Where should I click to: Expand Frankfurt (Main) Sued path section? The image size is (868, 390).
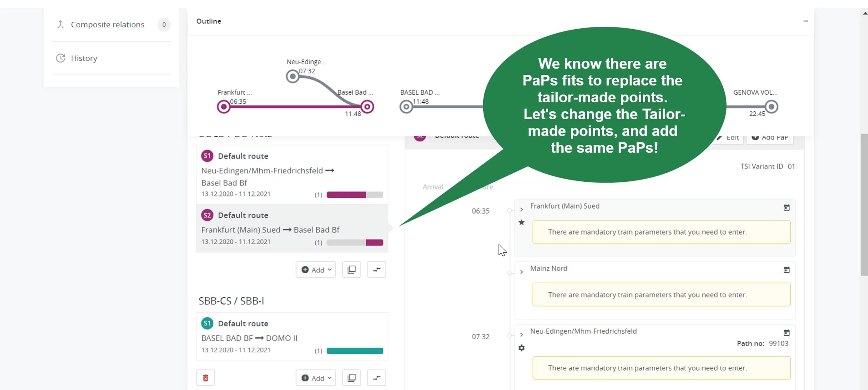coord(522,209)
